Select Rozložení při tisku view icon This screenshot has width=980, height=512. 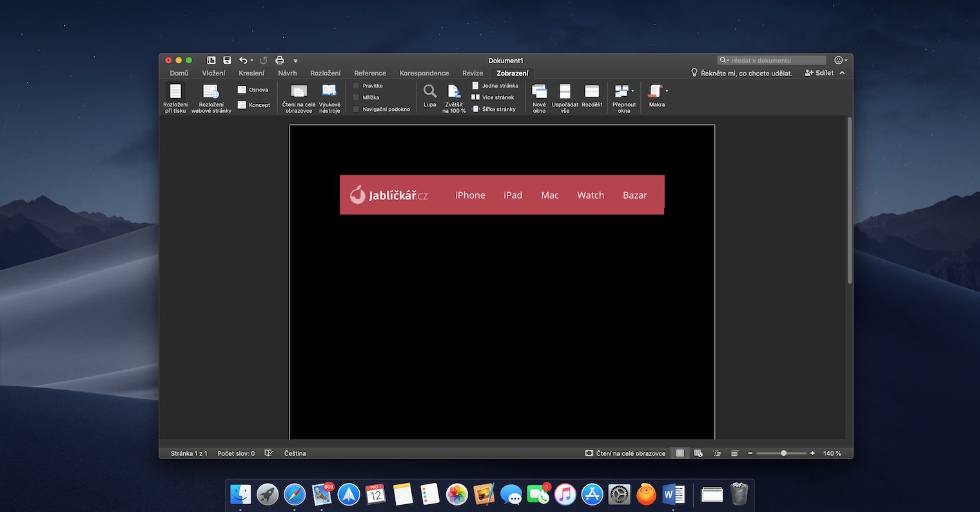point(175,92)
